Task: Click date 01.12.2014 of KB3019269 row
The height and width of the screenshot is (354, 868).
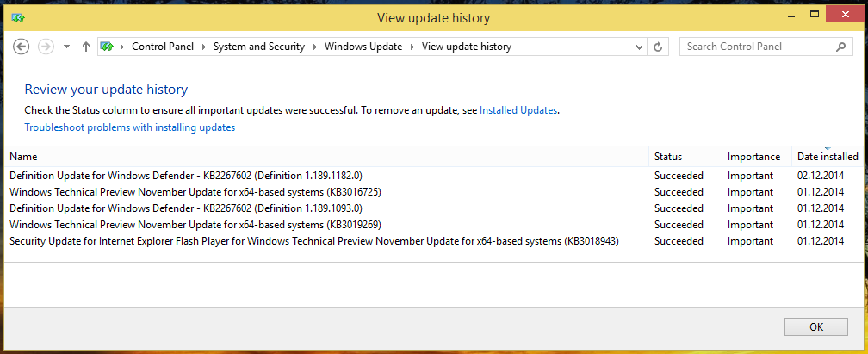Action: [821, 225]
